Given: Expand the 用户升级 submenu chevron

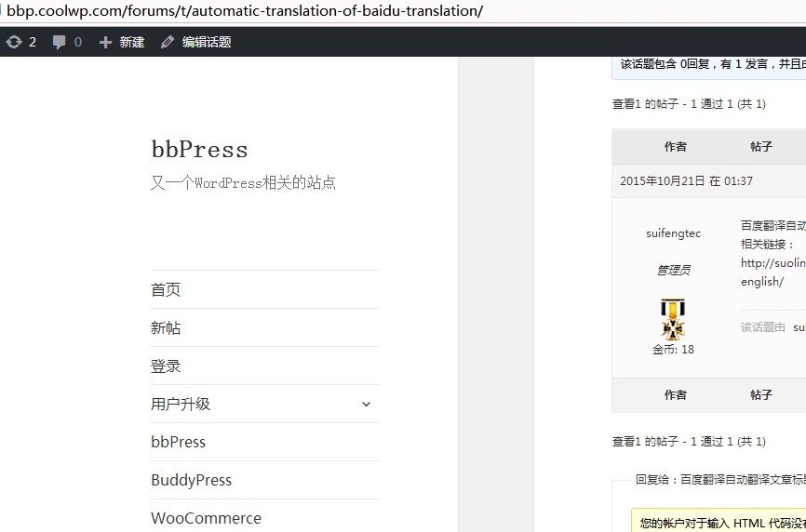Looking at the screenshot, I should coord(366,405).
